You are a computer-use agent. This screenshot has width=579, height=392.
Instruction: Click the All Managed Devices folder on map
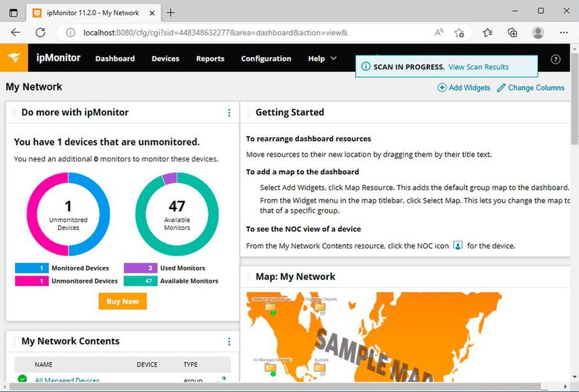(x=270, y=367)
